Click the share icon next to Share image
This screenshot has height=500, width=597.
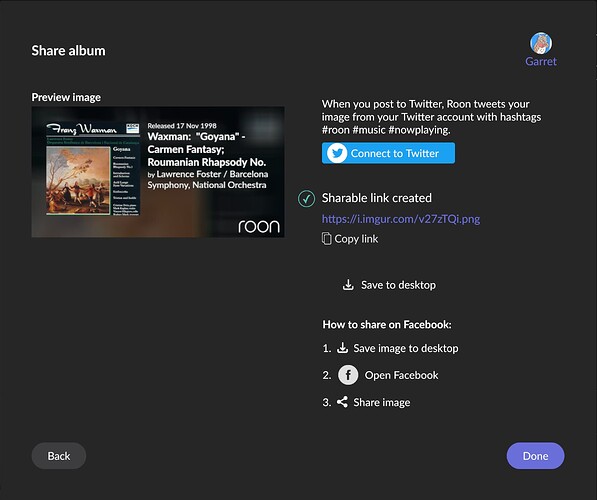(x=342, y=402)
